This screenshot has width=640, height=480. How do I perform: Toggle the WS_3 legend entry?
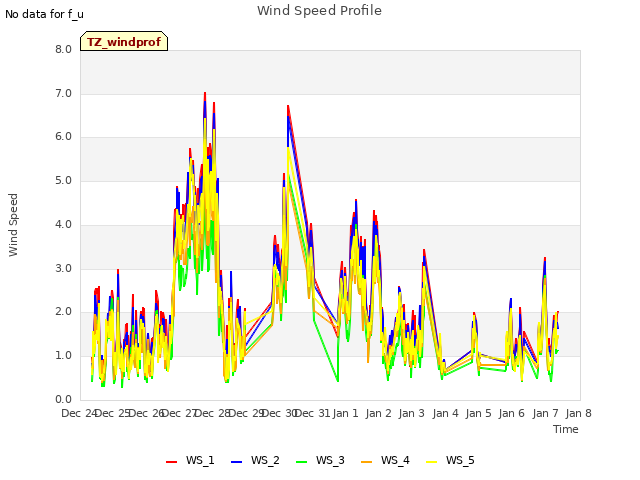[x=320, y=460]
